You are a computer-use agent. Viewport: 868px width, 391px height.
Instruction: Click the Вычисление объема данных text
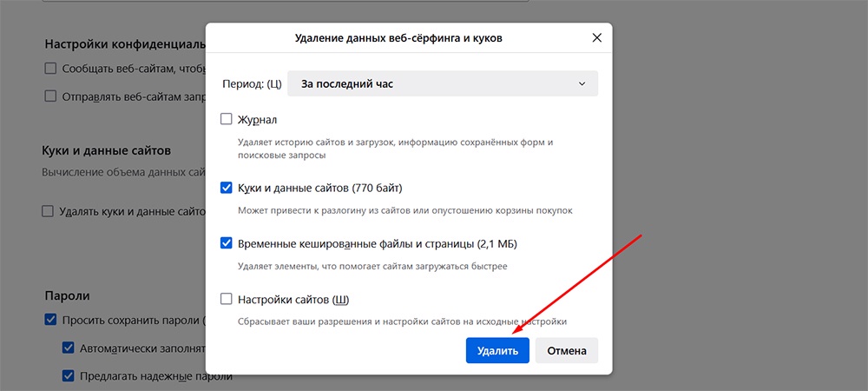point(123,172)
